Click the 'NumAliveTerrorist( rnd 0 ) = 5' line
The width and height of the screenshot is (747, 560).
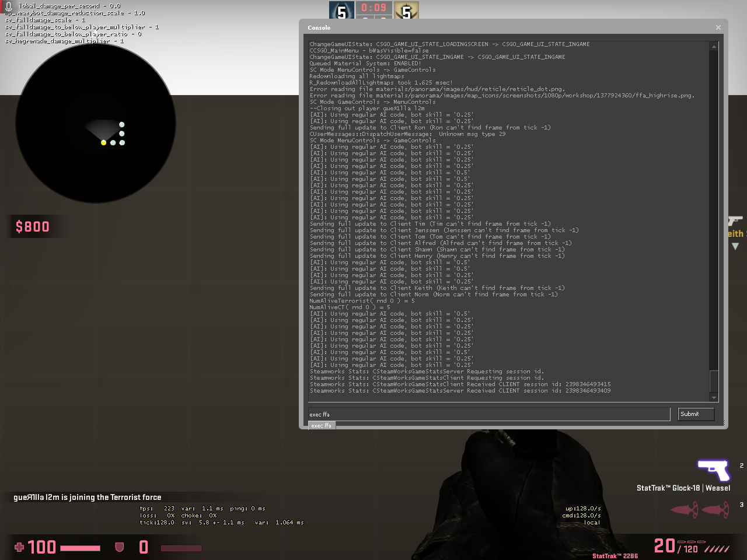362,301
